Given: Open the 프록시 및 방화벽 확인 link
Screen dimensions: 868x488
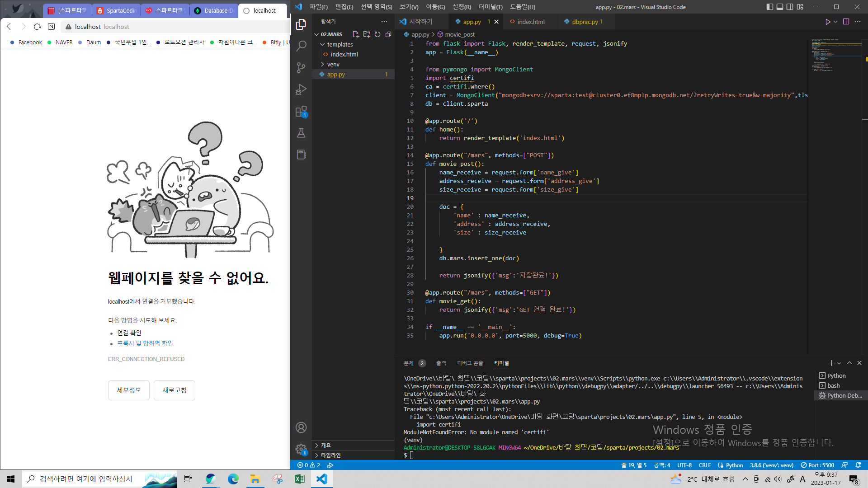Looking at the screenshot, I should (145, 343).
